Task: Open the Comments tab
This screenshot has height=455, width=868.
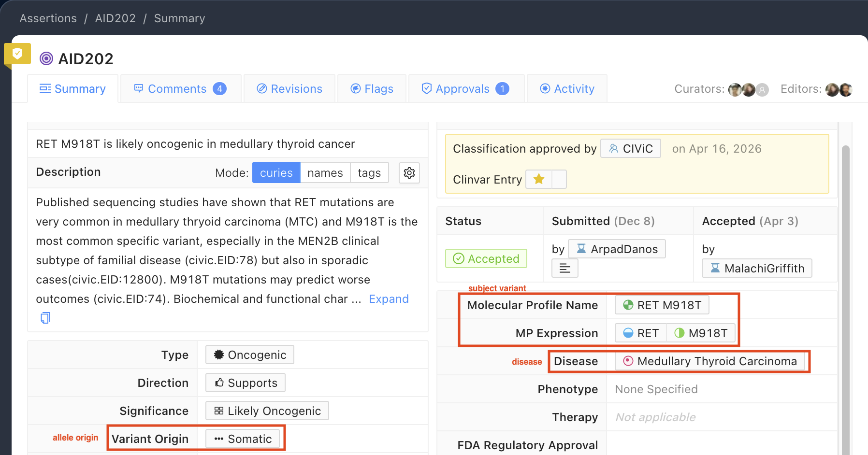Action: click(181, 89)
